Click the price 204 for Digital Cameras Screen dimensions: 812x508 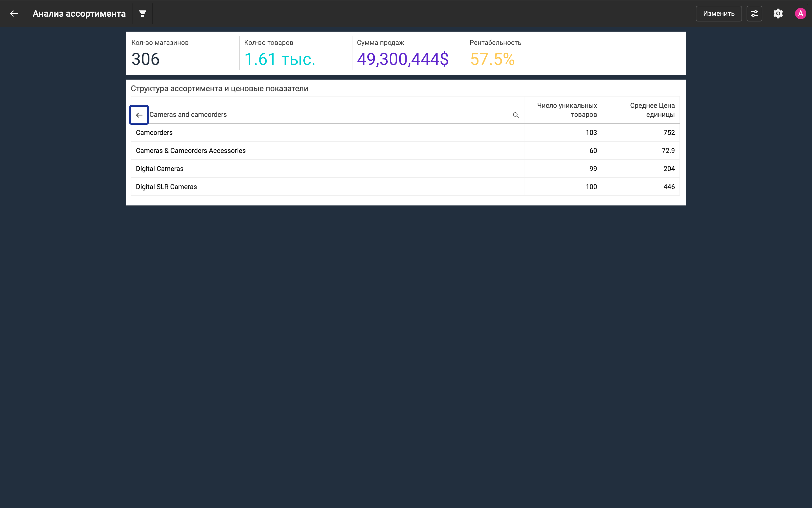(669, 169)
